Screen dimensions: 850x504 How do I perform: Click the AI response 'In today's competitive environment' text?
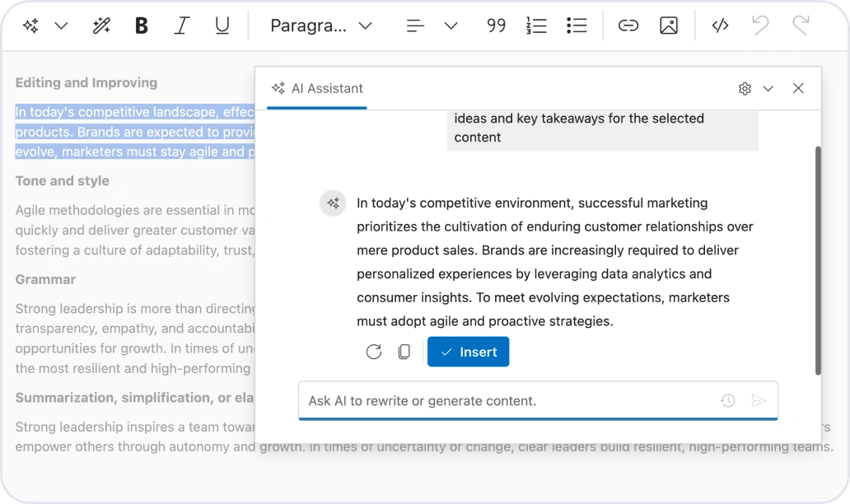point(555,262)
